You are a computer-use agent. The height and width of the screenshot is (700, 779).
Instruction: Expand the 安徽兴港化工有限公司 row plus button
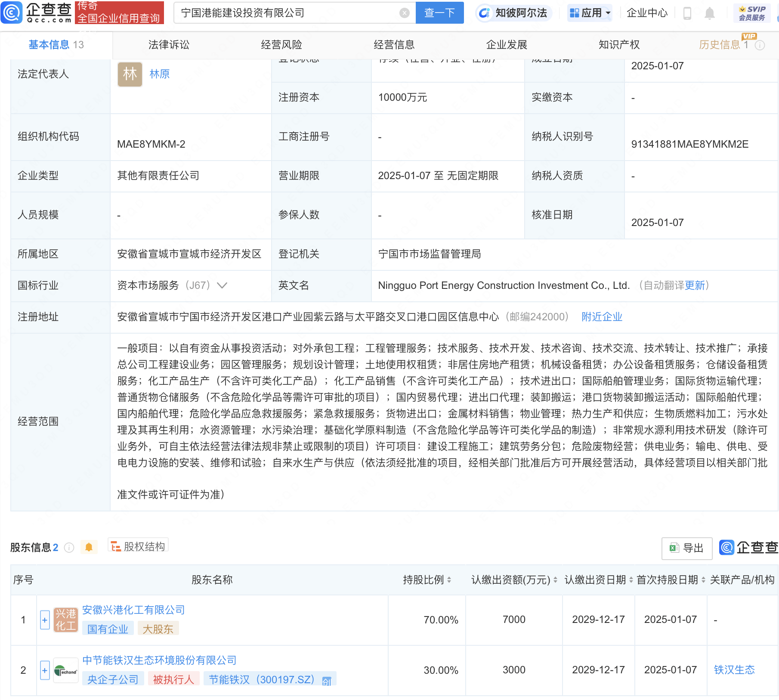pyautogui.click(x=45, y=620)
